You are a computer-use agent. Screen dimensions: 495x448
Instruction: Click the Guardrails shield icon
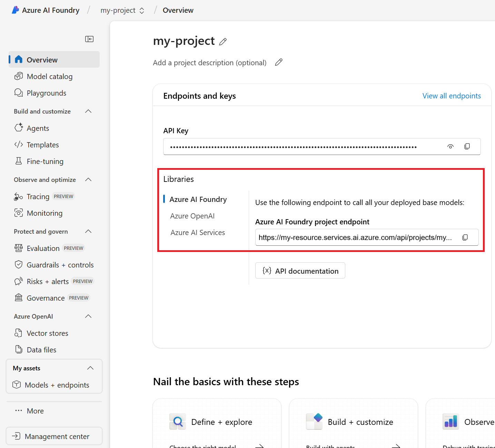(19, 264)
